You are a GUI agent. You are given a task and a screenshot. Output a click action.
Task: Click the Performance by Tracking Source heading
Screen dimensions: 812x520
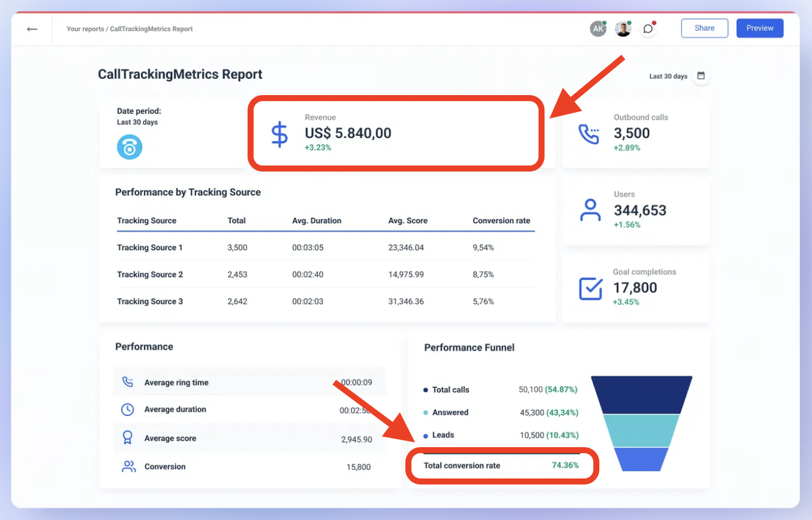click(188, 193)
